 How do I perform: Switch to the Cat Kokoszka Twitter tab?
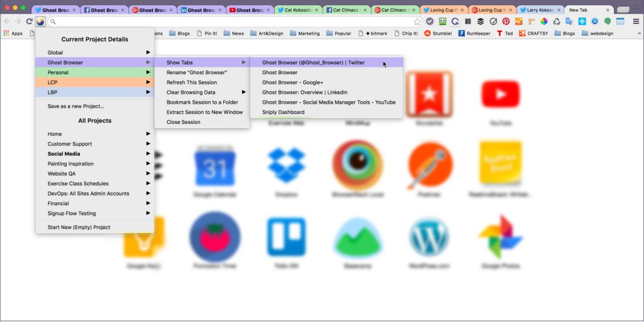point(298,10)
